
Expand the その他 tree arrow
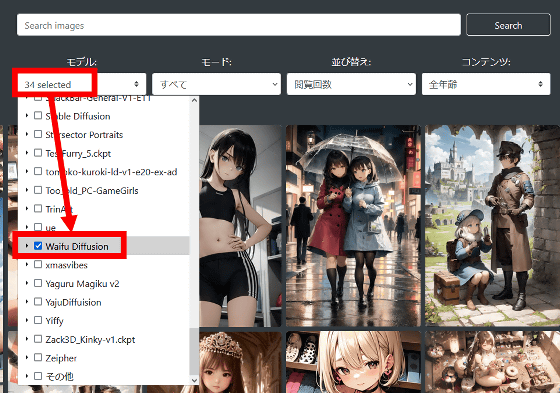(27, 376)
